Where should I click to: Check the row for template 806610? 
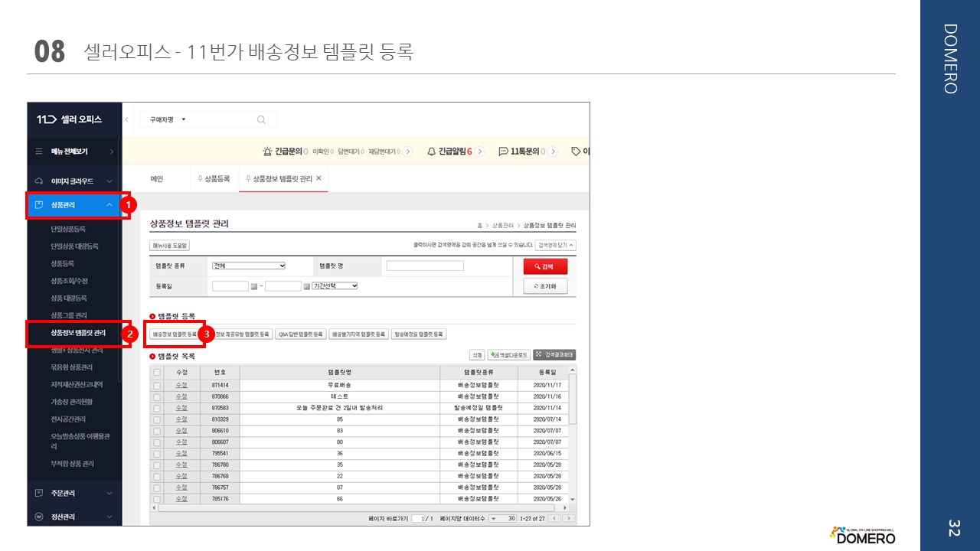coord(157,431)
